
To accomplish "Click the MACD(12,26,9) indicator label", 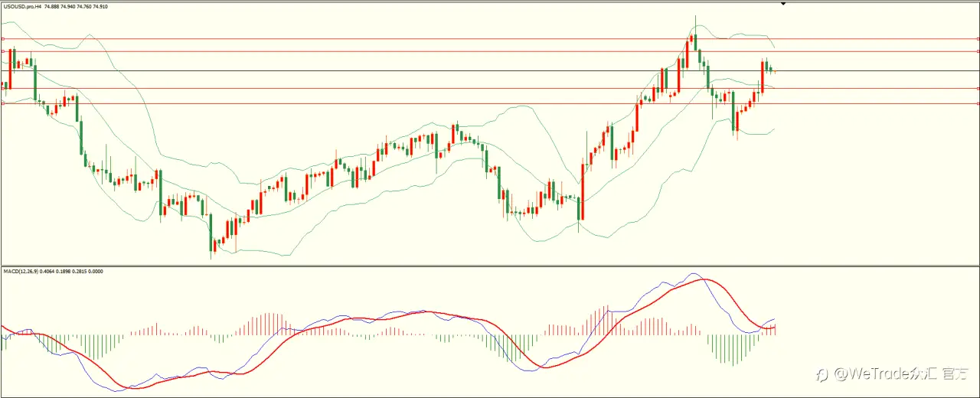I will [21, 271].
